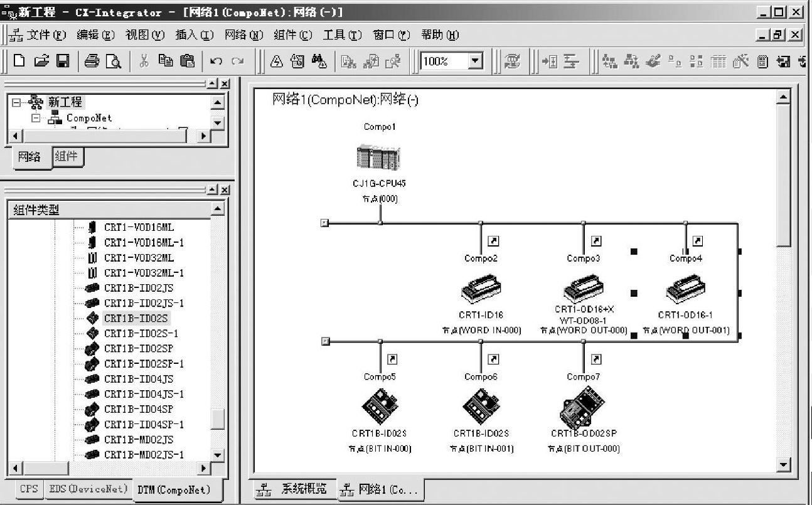The width and height of the screenshot is (812, 505).
Task: Select the Compo5 bit slave device icon
Action: point(380,407)
